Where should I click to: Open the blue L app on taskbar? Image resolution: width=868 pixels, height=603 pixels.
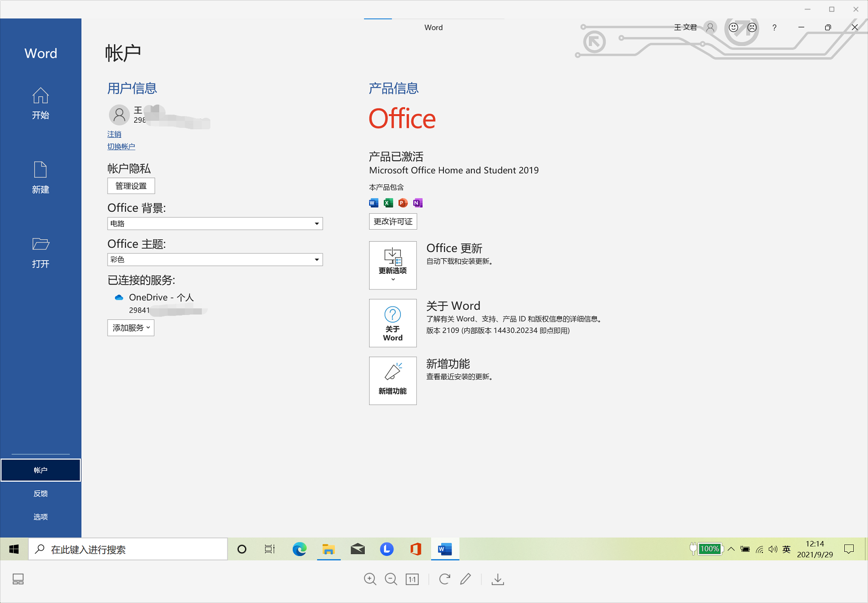[387, 549]
